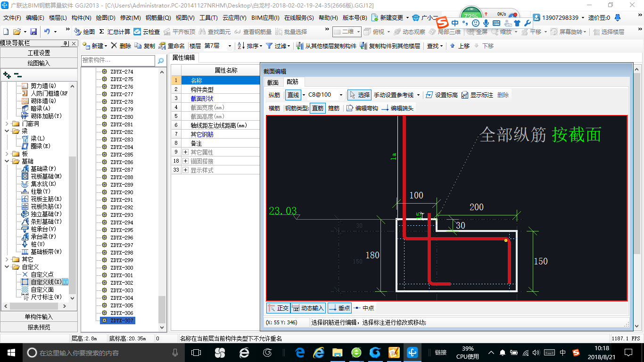This screenshot has width=644, height=362.
Task: Expand 锚固搭接 property row
Action: point(185,161)
